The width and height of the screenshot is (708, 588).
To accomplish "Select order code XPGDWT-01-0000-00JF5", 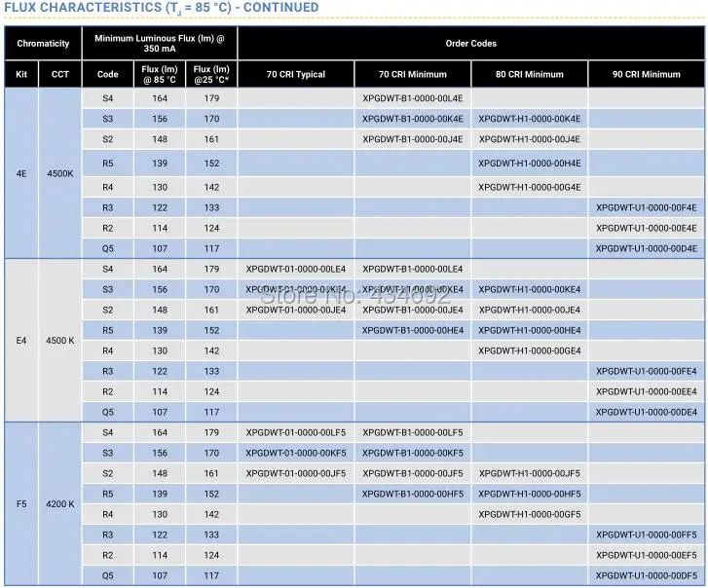I will point(296,473).
